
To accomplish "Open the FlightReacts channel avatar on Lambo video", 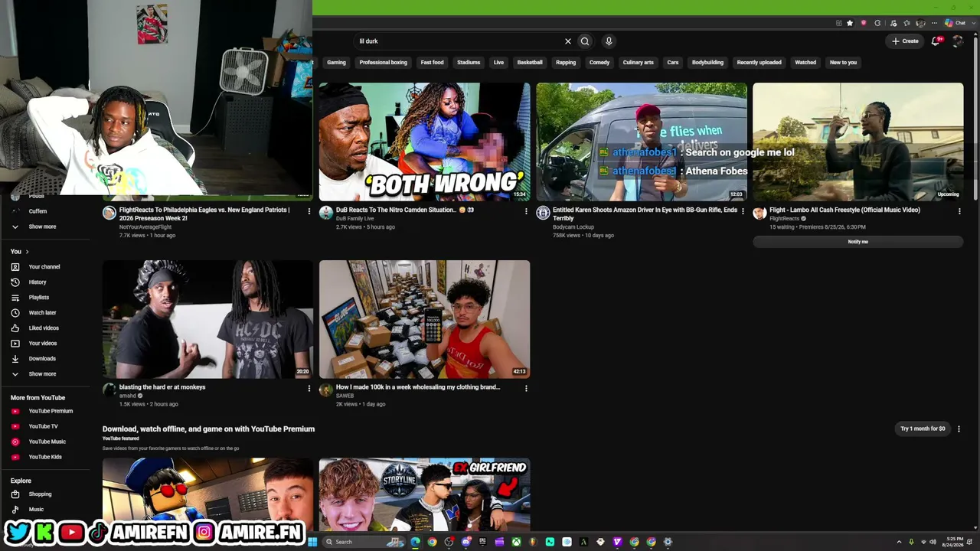I will tap(759, 213).
